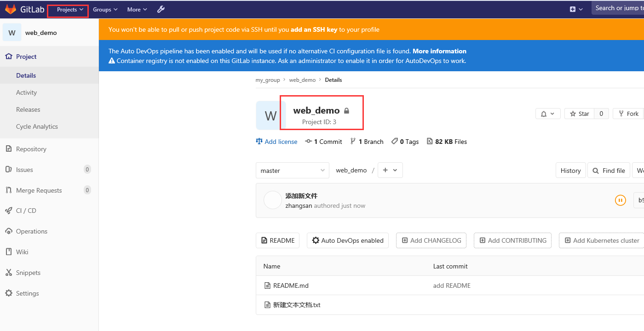Click the Add license scale icon
This screenshot has height=331, width=644.
pyautogui.click(x=259, y=142)
